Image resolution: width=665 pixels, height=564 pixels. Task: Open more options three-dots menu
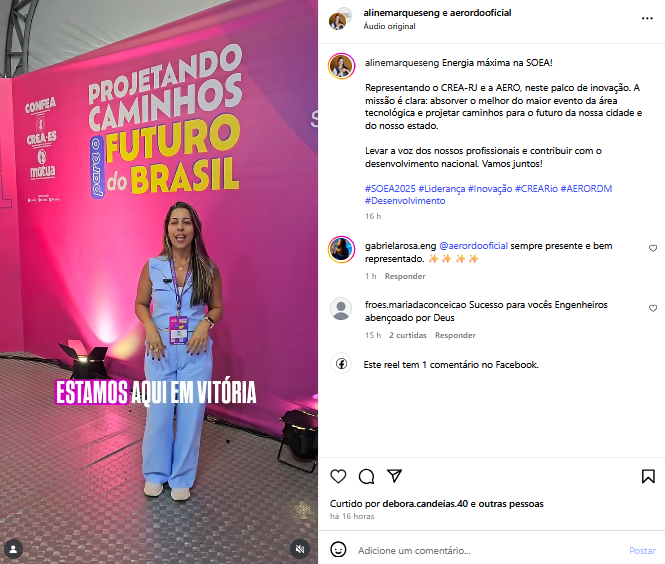pos(647,18)
